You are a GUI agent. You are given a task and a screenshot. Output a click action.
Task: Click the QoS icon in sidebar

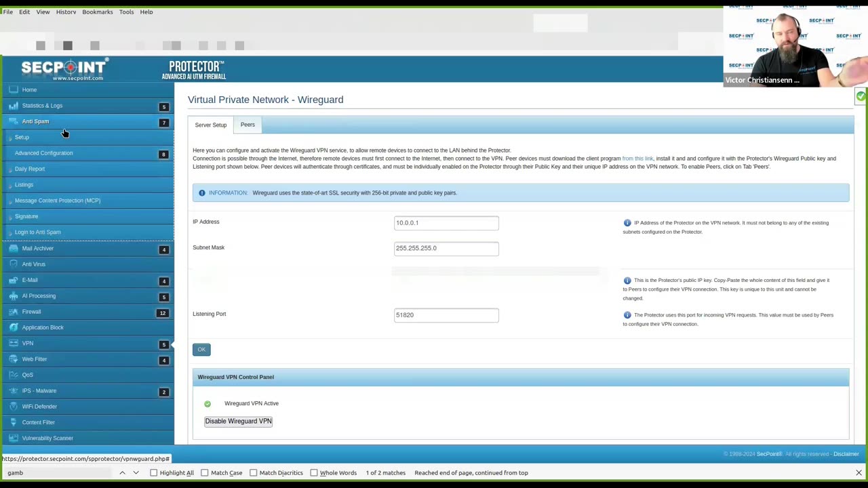click(14, 375)
